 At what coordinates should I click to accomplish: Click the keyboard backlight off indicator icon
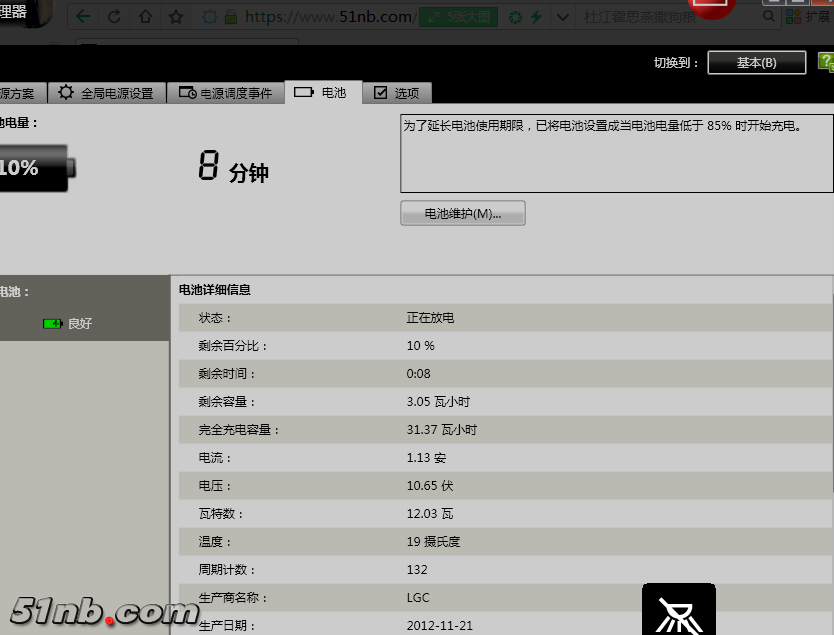(x=679, y=610)
